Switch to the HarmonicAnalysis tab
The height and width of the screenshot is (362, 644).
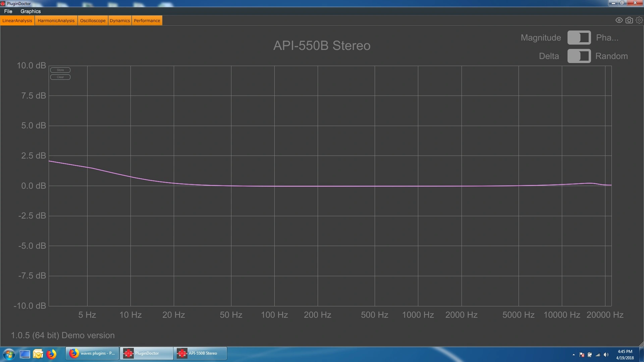point(56,20)
